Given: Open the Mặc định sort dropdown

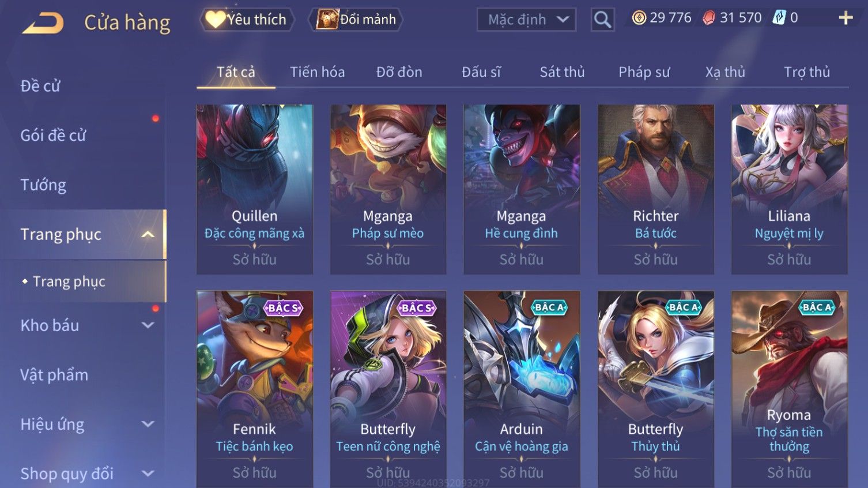Looking at the screenshot, I should 526,20.
